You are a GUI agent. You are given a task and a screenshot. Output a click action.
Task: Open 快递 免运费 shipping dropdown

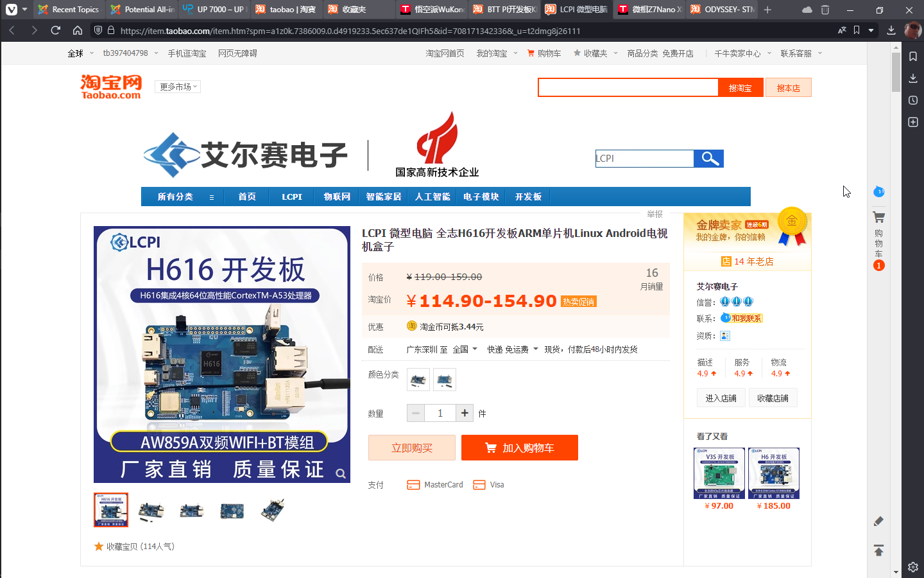[x=512, y=349]
